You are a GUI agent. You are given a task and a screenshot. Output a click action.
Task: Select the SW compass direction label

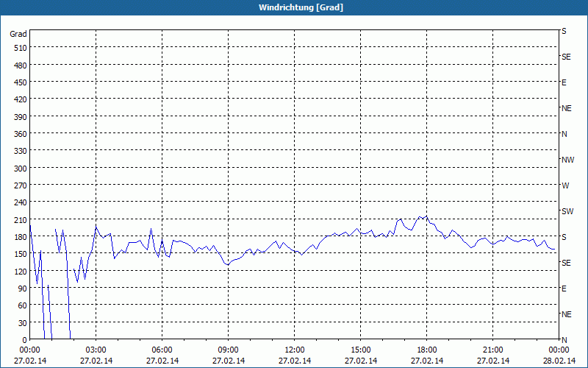tap(567, 211)
